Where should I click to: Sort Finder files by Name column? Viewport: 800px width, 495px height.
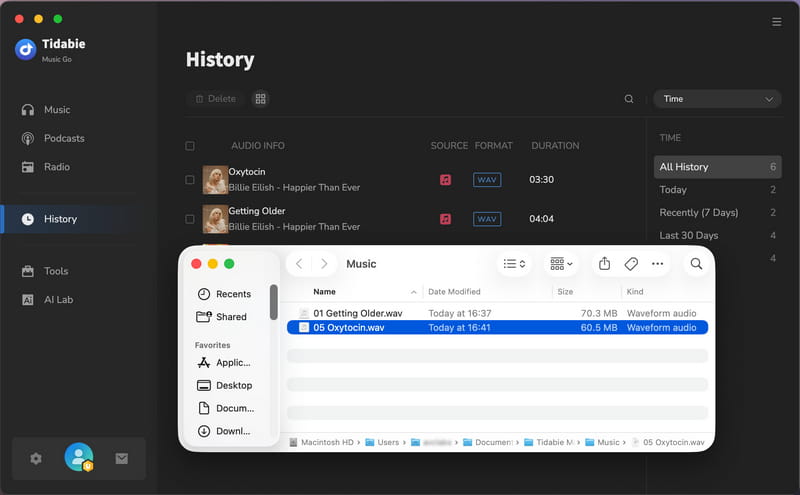coord(324,292)
